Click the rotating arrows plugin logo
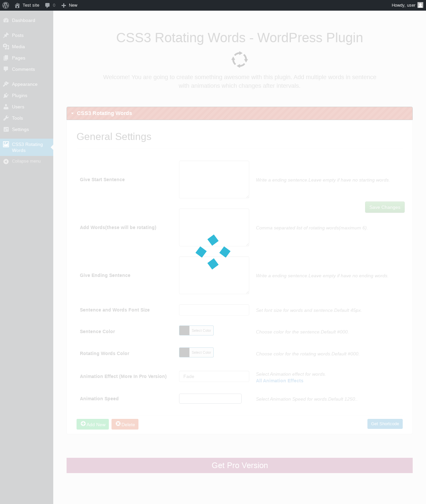The height and width of the screenshot is (504, 426). [x=240, y=60]
